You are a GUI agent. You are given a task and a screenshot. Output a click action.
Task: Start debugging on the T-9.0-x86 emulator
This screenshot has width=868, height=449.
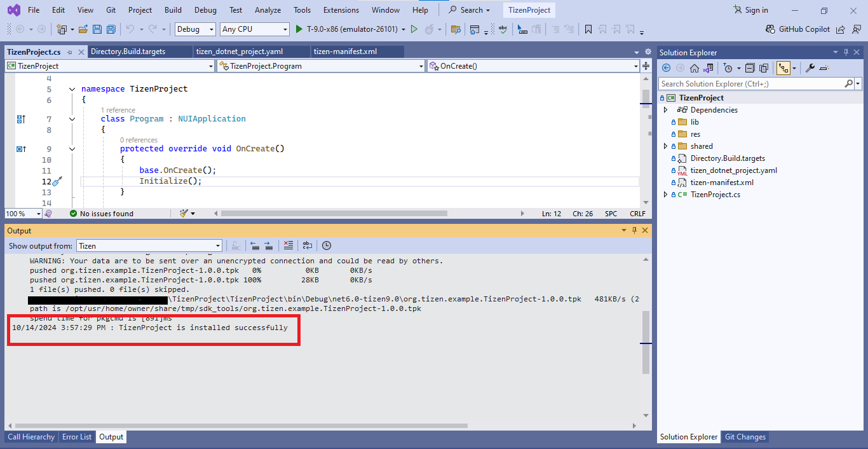[x=299, y=29]
